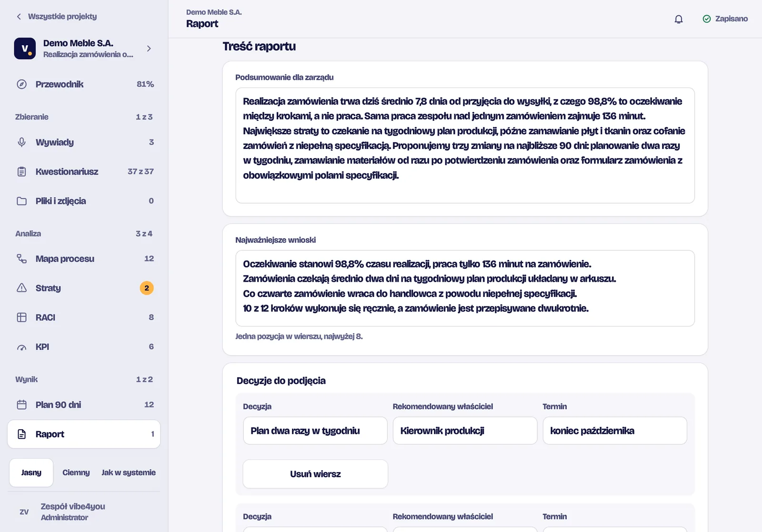
Task: Click the Pliki i zdjęcia folder icon
Action: (x=22, y=201)
